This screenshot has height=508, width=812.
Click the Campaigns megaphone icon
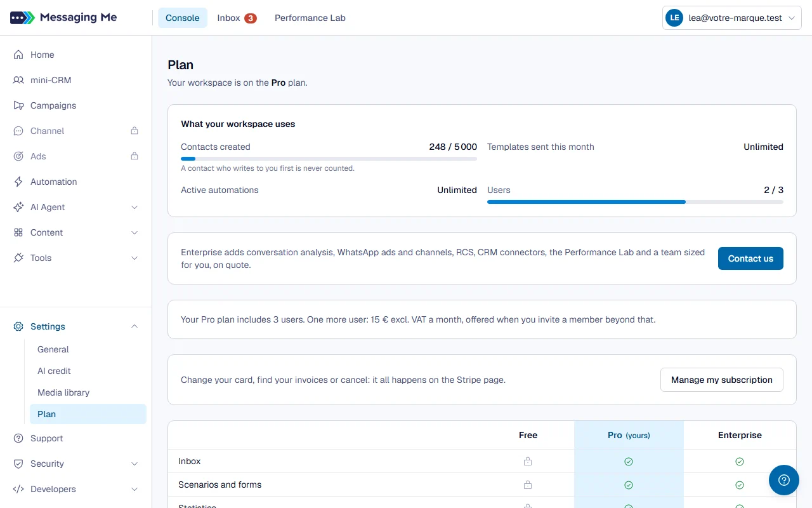pos(18,105)
